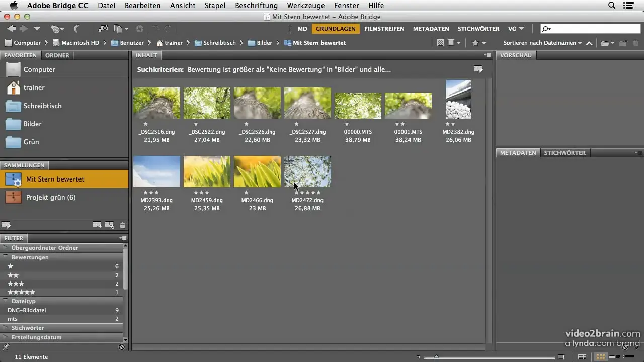Go back with the left arrow button
This screenshot has height=362, width=644.
tap(11, 29)
